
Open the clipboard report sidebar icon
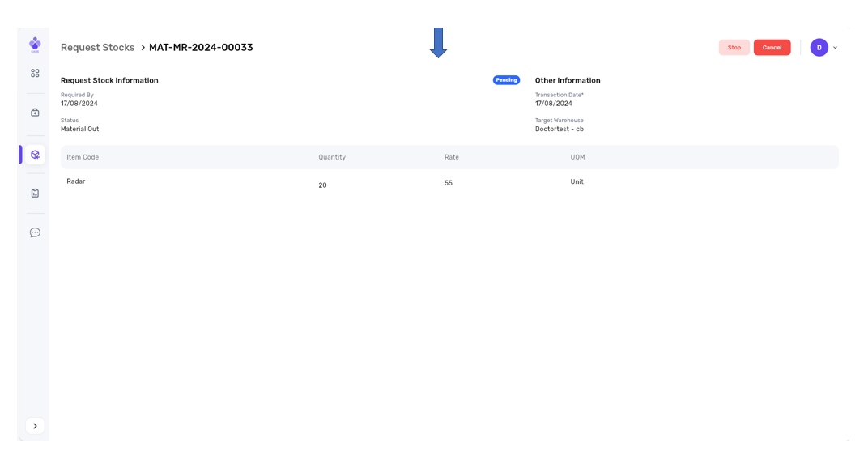pos(35,194)
